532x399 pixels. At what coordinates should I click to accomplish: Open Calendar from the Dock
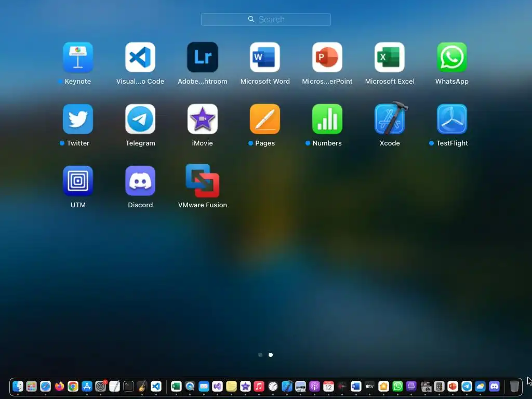pos(328,386)
